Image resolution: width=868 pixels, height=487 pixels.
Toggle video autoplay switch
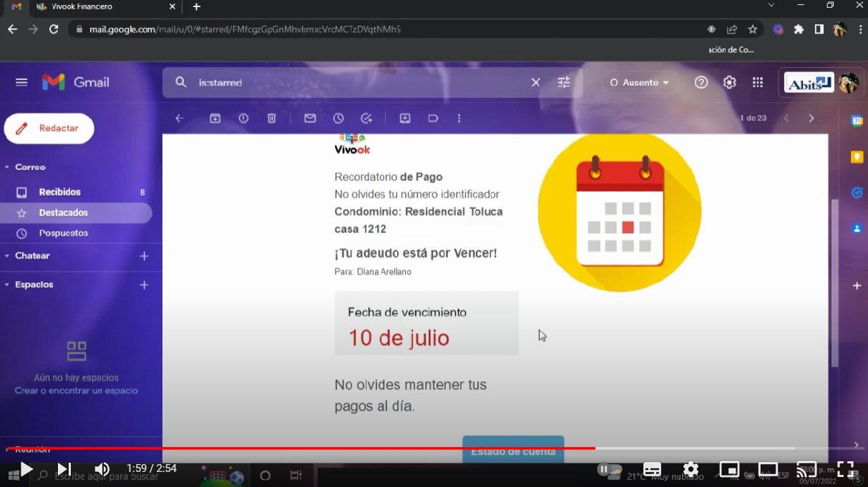[610, 469]
